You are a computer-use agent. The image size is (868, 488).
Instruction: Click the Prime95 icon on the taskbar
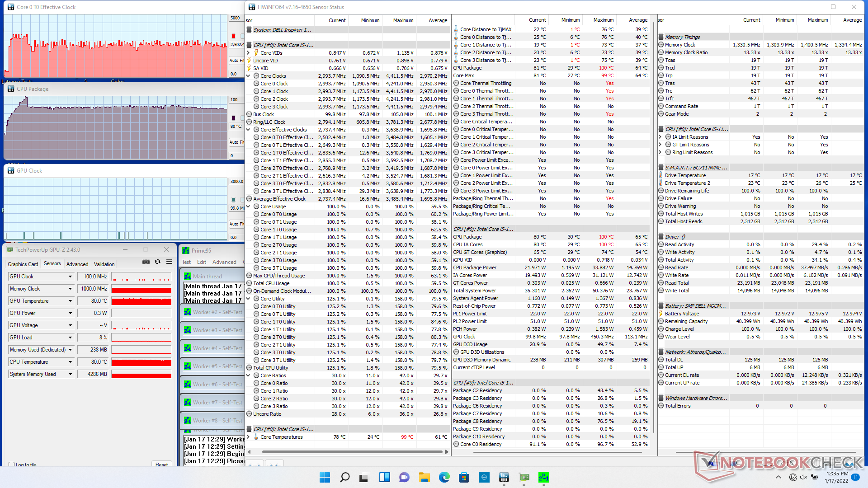[543, 477]
